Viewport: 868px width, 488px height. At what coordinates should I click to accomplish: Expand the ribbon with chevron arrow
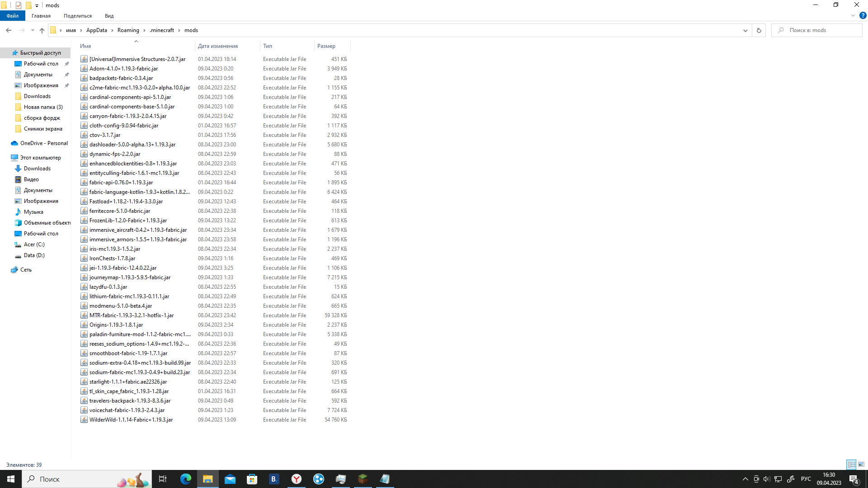tap(853, 15)
